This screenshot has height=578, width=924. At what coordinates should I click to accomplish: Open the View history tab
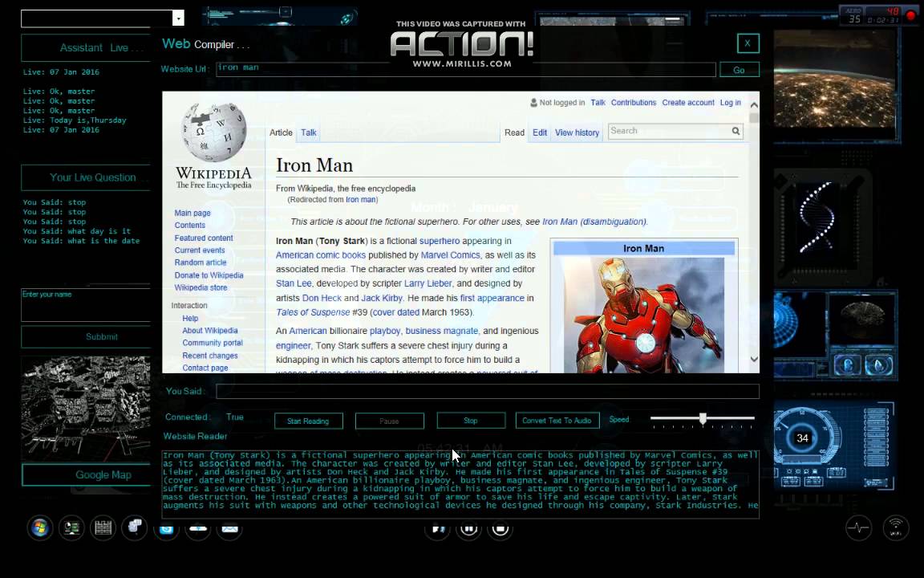point(577,132)
